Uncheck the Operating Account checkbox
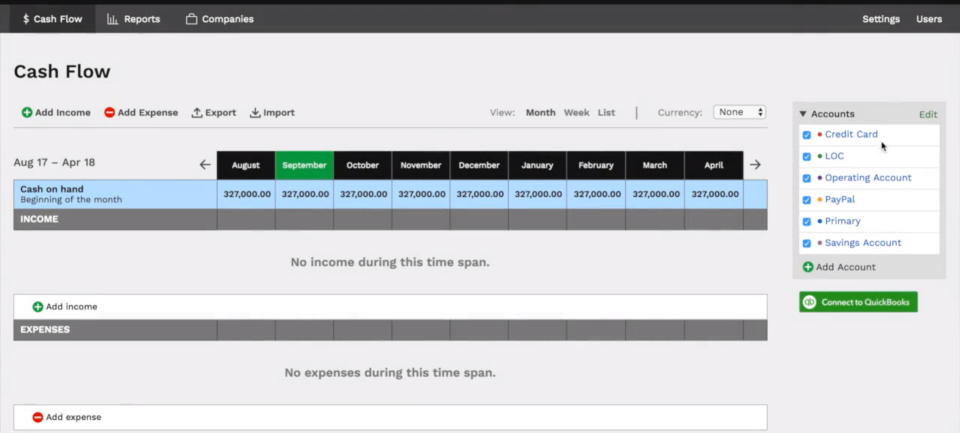Screen dimensions: 960x433 (x=807, y=178)
